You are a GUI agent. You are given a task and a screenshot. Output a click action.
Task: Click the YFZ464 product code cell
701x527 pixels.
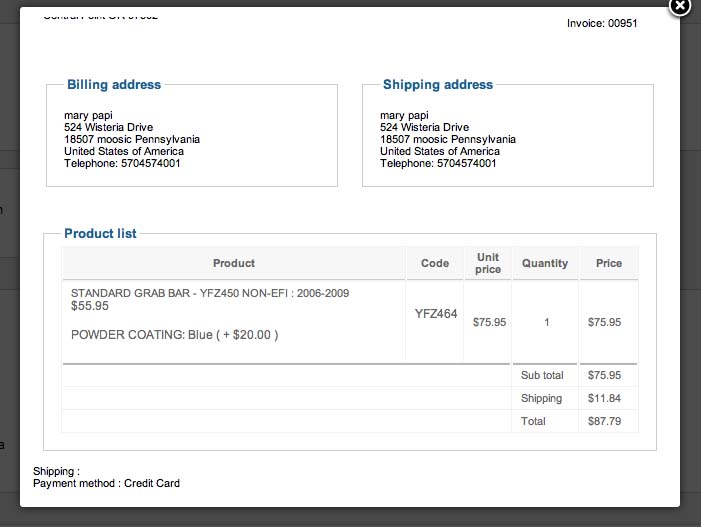436,314
